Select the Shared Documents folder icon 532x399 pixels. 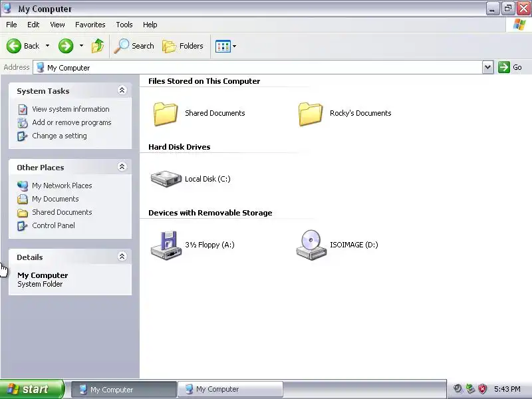click(165, 114)
